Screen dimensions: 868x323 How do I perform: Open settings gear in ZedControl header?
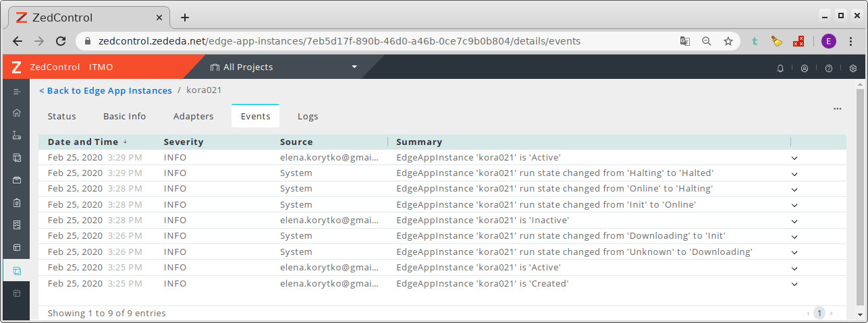(x=853, y=68)
